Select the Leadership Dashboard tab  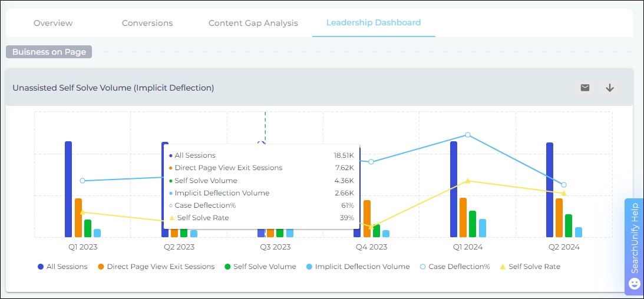tap(374, 23)
